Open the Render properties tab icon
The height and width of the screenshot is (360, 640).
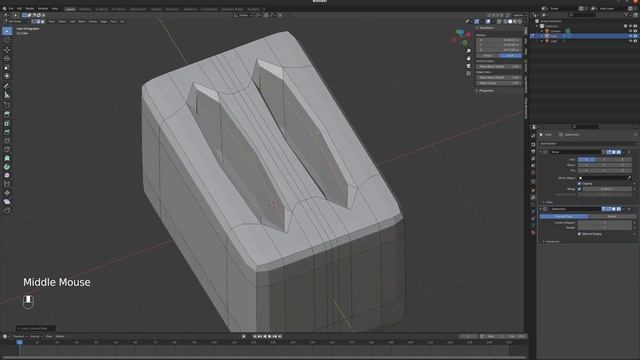click(533, 144)
